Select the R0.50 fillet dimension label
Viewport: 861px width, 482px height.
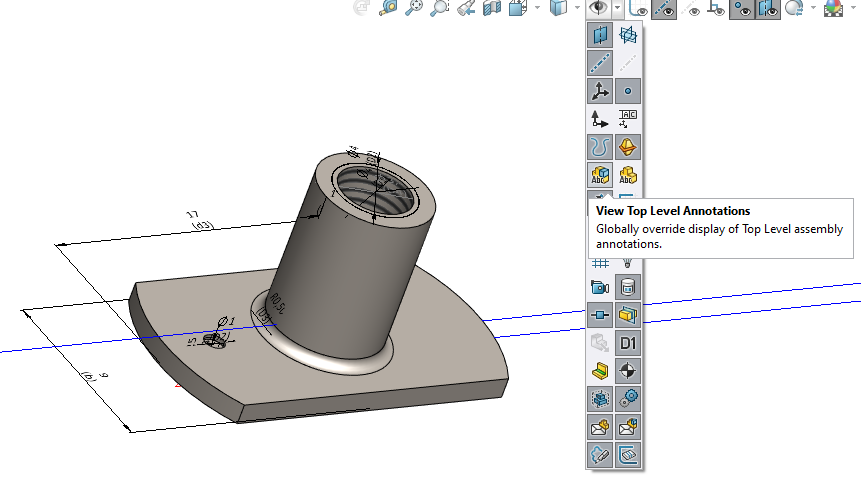[x=278, y=304]
